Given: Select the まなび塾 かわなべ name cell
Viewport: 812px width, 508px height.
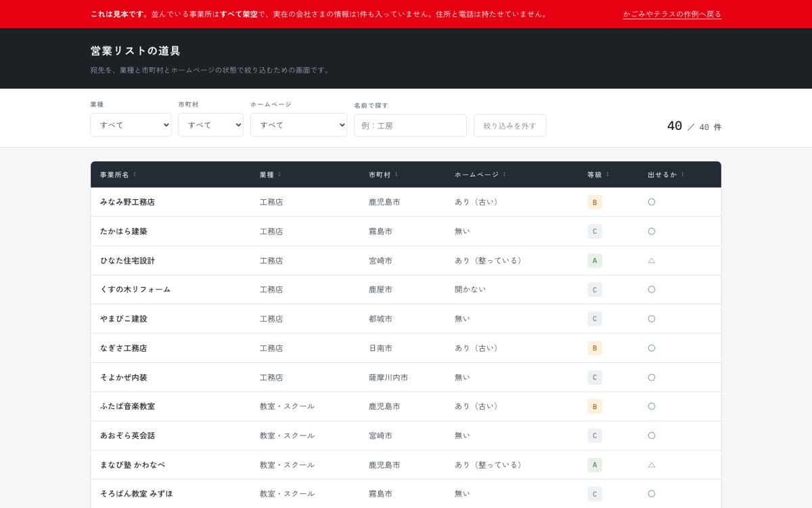Looking at the screenshot, I should (x=133, y=465).
